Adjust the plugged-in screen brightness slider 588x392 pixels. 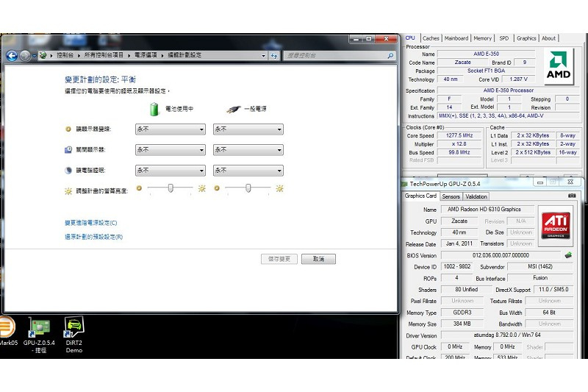click(248, 188)
